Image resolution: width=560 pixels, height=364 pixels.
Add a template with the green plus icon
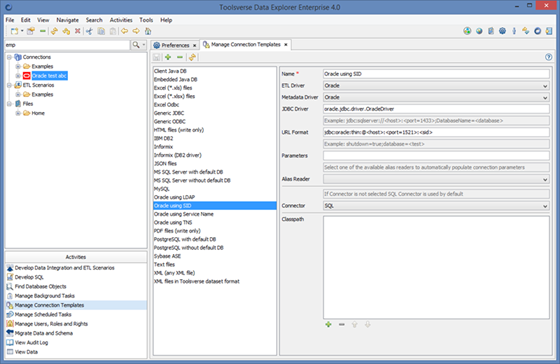pyautogui.click(x=168, y=57)
